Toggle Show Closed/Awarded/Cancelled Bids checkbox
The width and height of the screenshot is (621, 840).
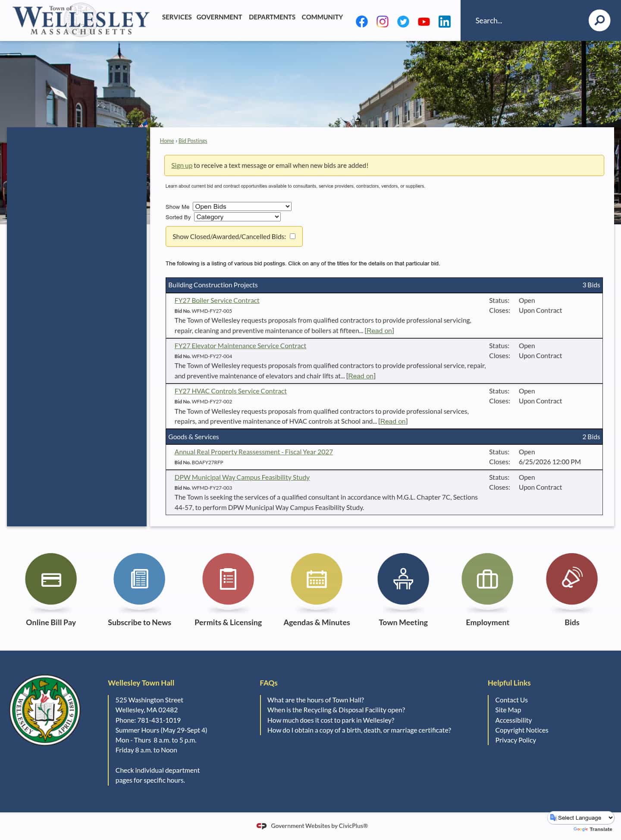pos(292,236)
